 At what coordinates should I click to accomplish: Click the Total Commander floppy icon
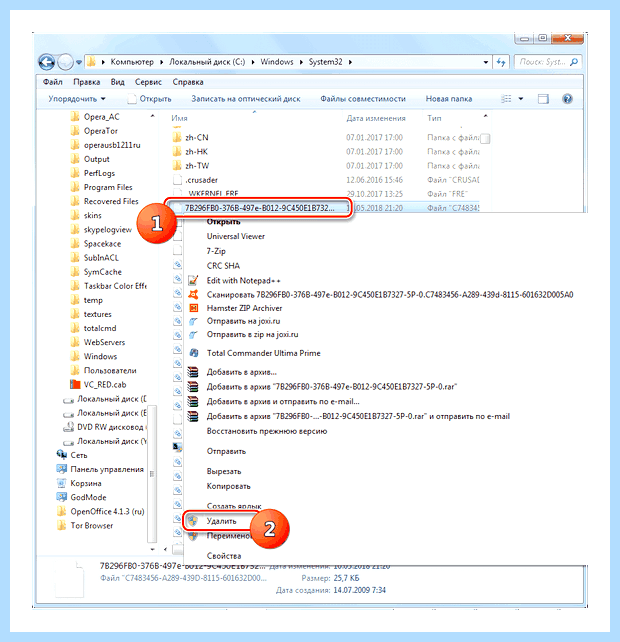tap(193, 353)
